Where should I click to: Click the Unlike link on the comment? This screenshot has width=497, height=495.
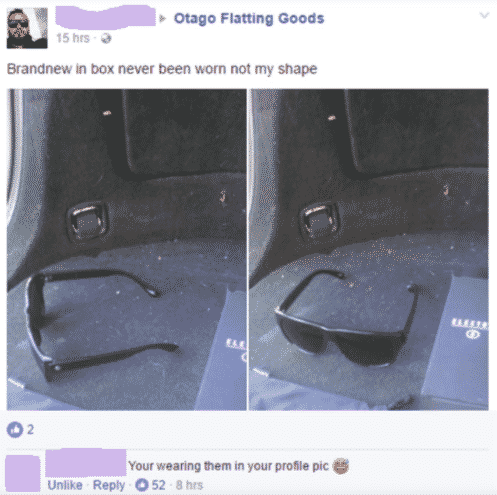point(65,485)
